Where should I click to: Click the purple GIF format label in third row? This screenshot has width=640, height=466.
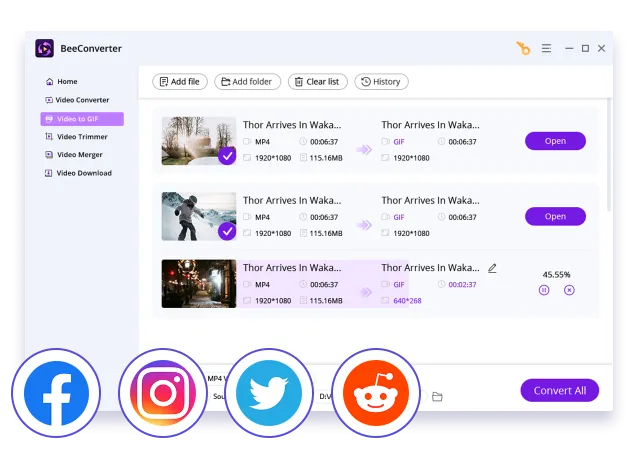tap(399, 284)
